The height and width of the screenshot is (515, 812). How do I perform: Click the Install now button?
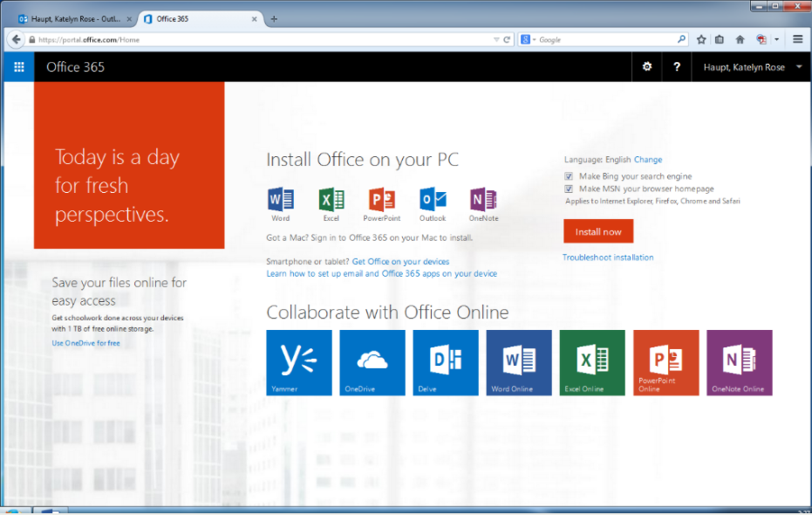[598, 231]
